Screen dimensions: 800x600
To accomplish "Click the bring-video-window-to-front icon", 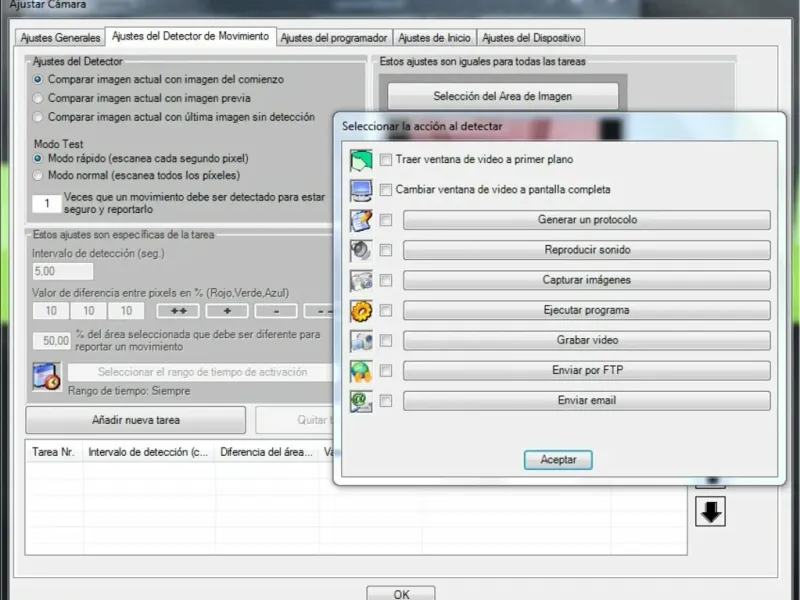I will [x=361, y=160].
